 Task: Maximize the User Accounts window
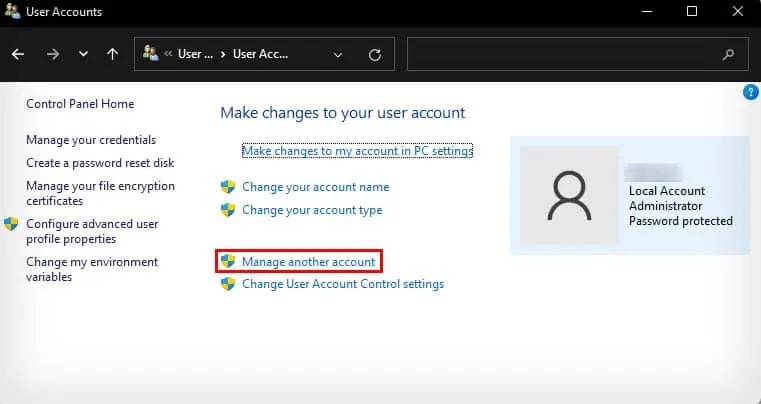(x=692, y=11)
